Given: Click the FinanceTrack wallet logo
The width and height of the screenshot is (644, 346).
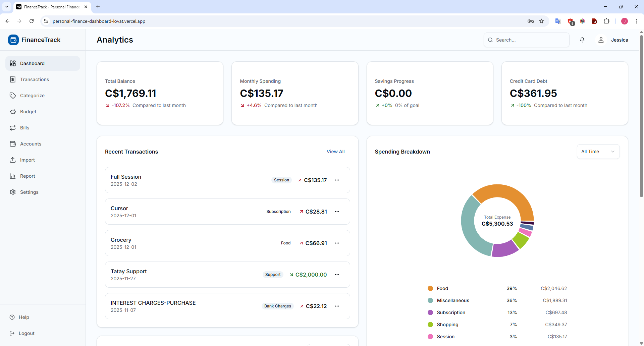Looking at the screenshot, I should pos(13,40).
